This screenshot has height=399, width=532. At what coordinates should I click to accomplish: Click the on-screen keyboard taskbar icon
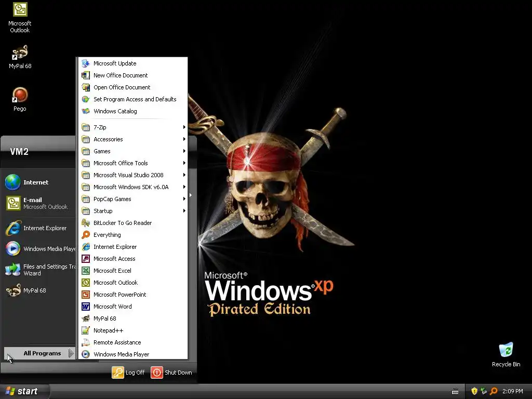455,392
